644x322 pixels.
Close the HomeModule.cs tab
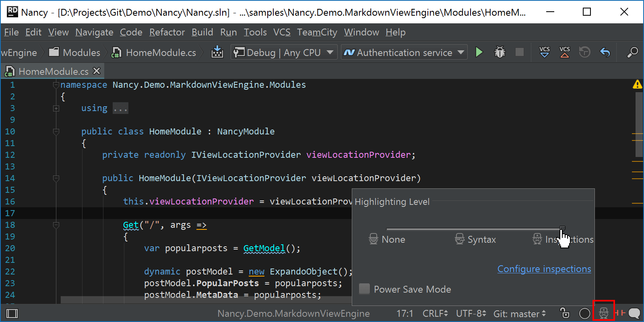(97, 71)
